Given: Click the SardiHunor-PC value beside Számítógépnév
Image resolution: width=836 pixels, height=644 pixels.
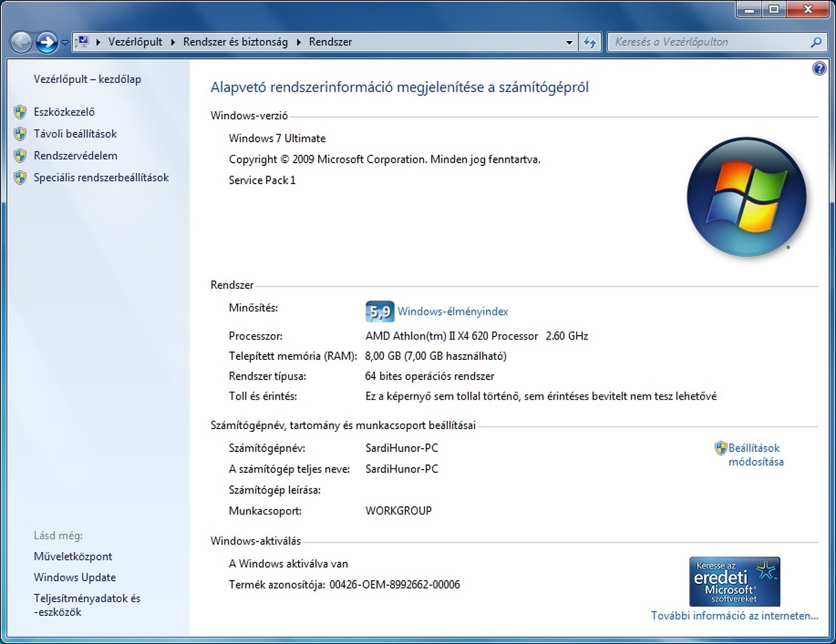Looking at the screenshot, I should tap(402, 448).
